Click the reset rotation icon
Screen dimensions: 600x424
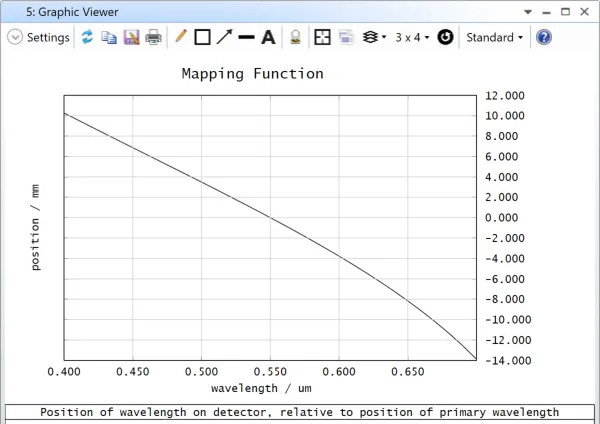[x=446, y=37]
